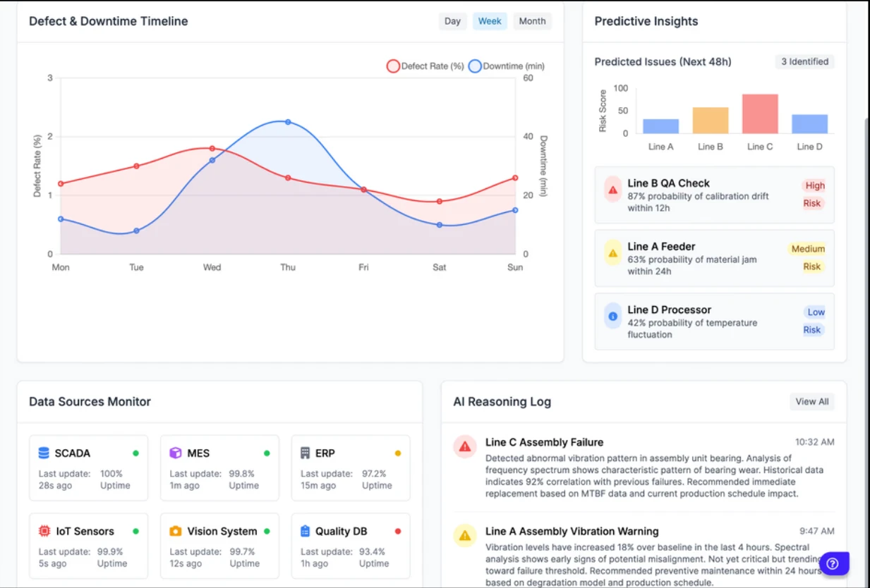Click the yellow warning icon for Line A Vibration Warning

pos(464,536)
